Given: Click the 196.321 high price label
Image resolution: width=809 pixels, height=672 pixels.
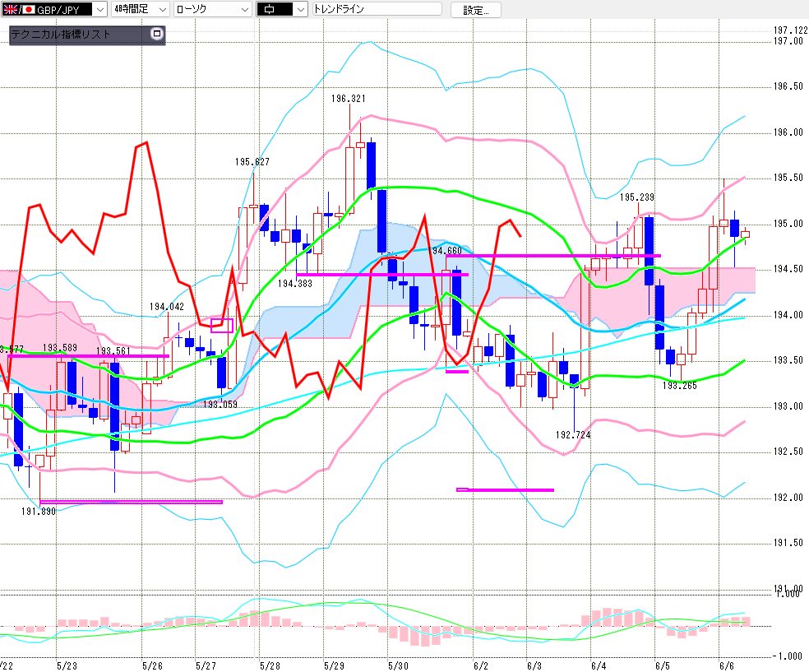Looking at the screenshot, I should tap(348, 99).
